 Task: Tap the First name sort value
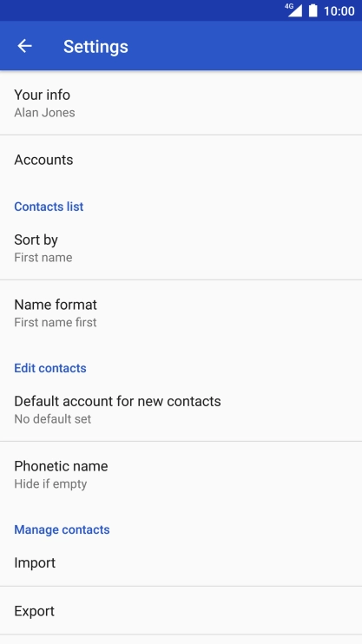[43, 258]
